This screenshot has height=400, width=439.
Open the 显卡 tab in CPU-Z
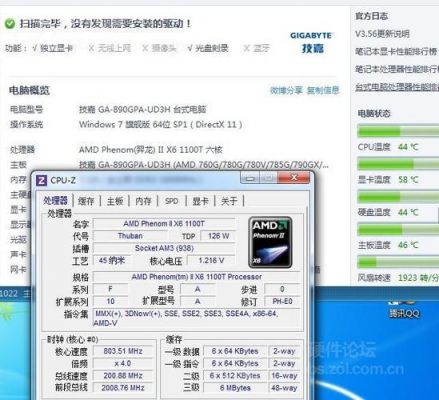200,201
